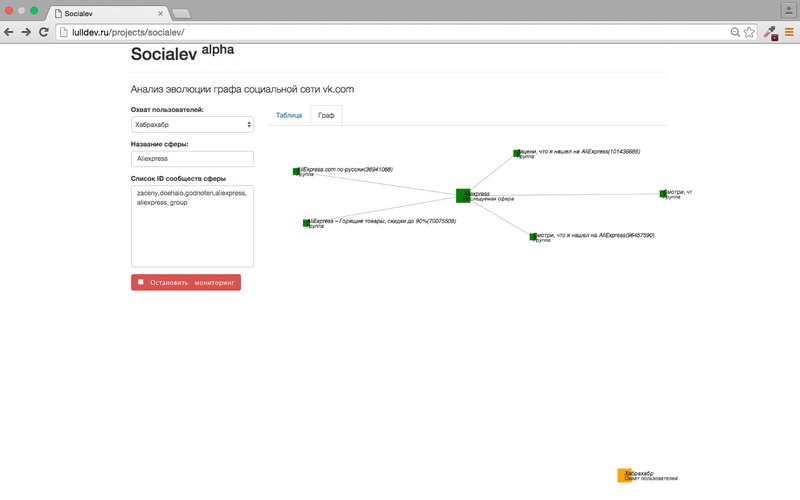Click the Socialev alpha page heading
Image resolution: width=800 pixels, height=500 pixels.
[182, 53]
